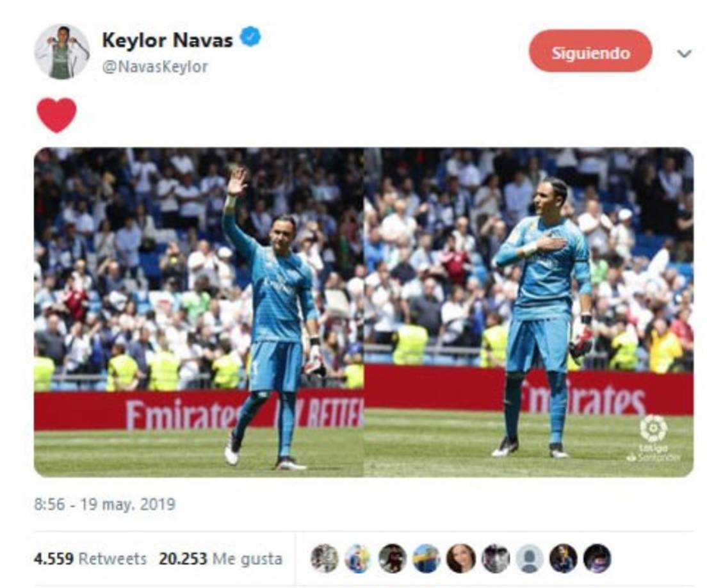Open the default gray silhouette avatar
This screenshot has width=707, height=588.
[530, 559]
